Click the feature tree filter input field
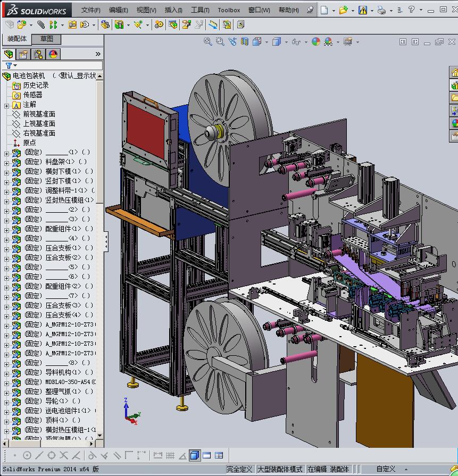Viewport: 458px width, 476px height. 59,65
